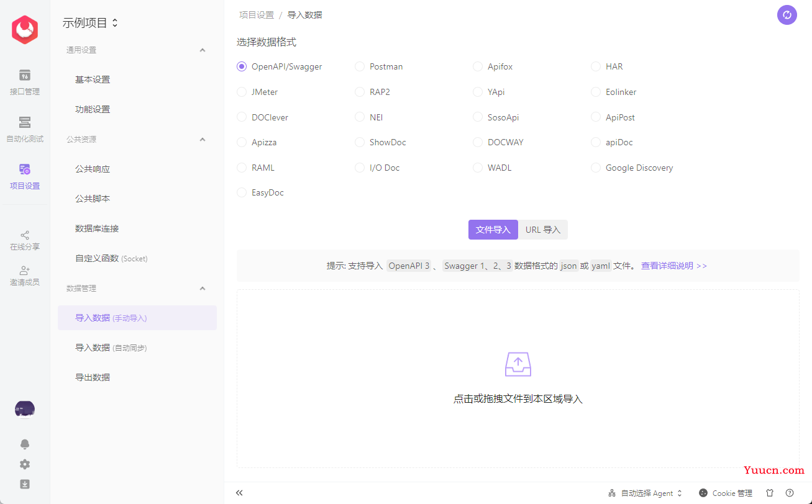Viewport: 812px width, 504px height.
Task: Select WADL format radio
Action: tap(478, 168)
